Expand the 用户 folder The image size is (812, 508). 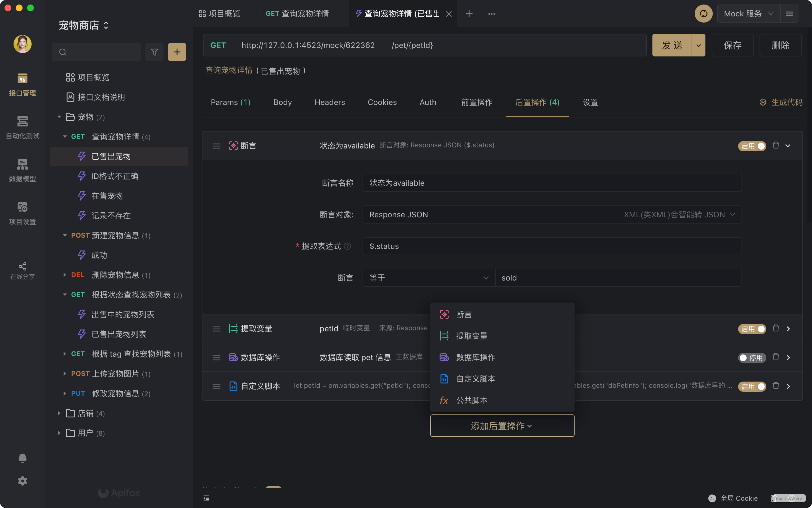(59, 433)
